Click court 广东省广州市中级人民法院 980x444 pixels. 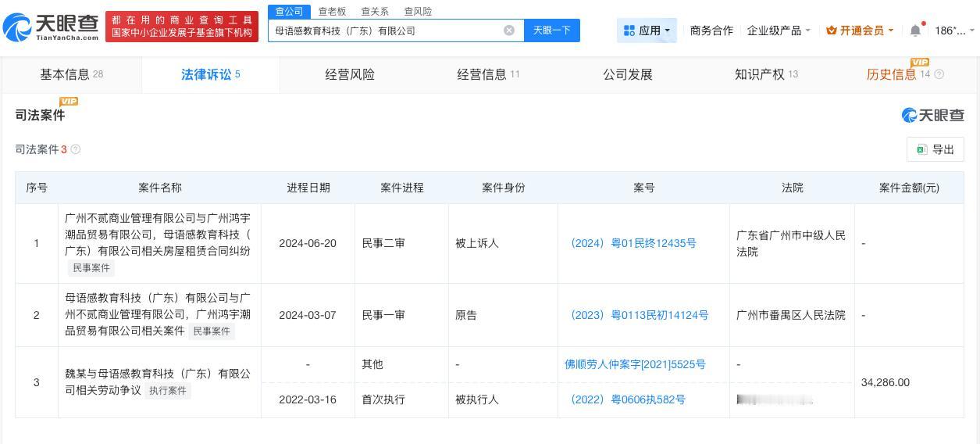tap(791, 243)
